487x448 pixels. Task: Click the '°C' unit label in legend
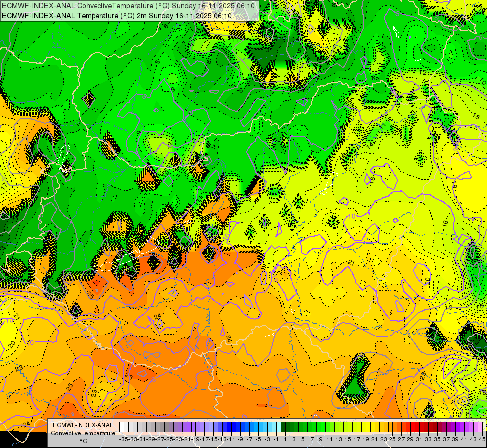click(x=83, y=441)
